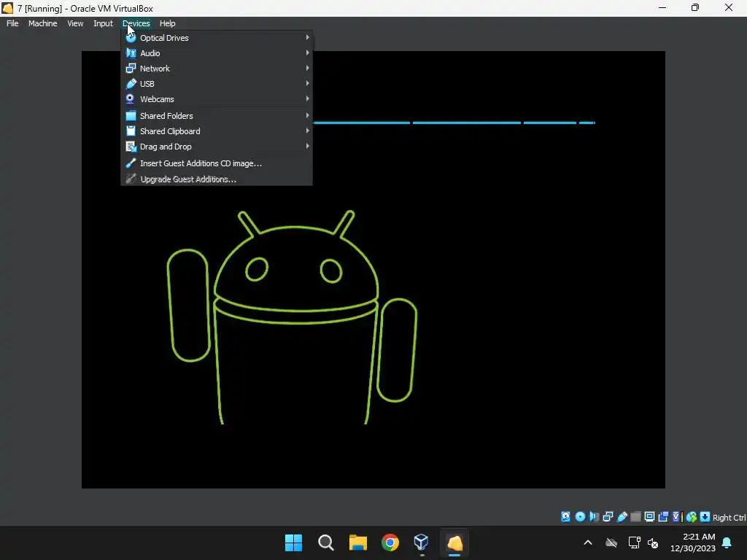Show hidden tray icons chevron
747x560 pixels.
588,542
